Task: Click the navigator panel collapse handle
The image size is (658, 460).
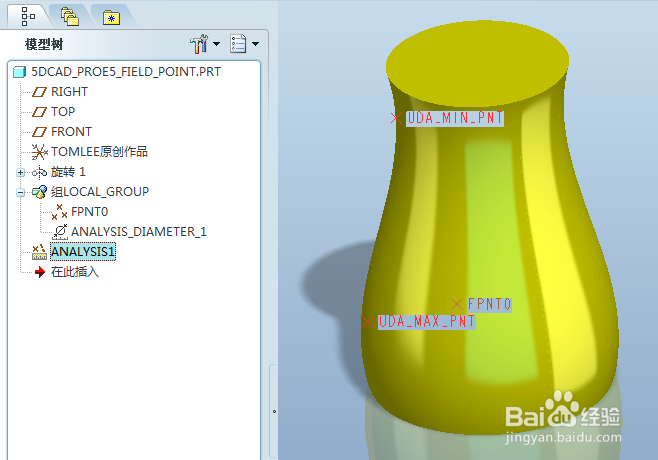Action: pyautogui.click(x=274, y=411)
